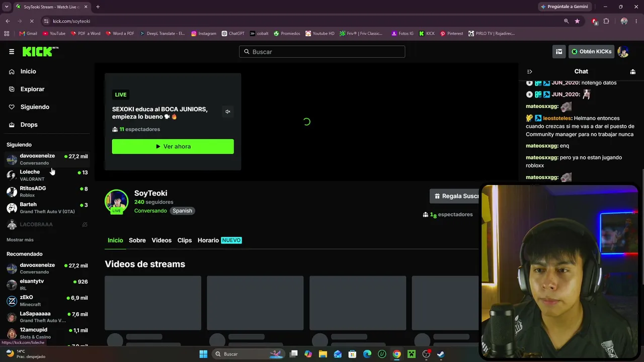Click the Siguiendo heart icon
644x362 pixels.
tap(12, 107)
